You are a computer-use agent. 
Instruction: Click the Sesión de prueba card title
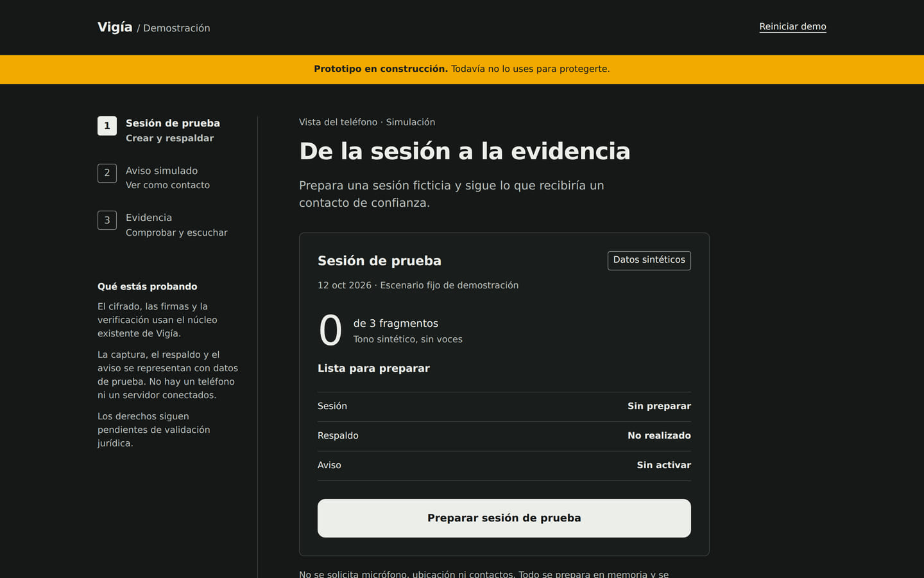click(379, 261)
